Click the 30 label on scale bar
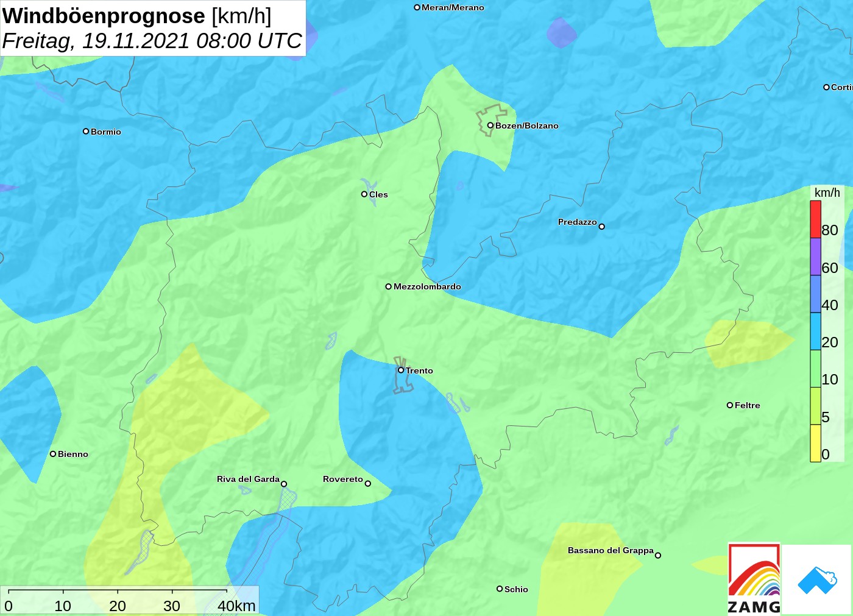Image resolution: width=853 pixels, height=616 pixels. pyautogui.click(x=172, y=606)
